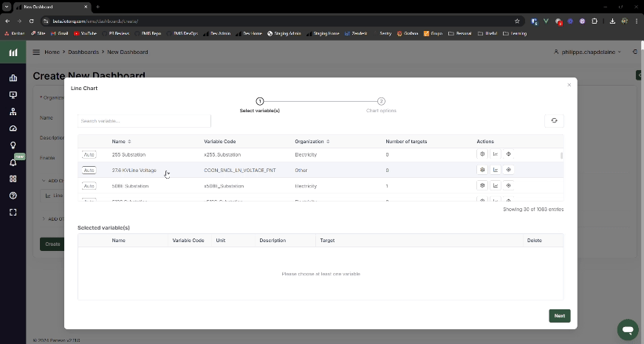Click CCCN_SNCL_LN_VOLTAGE_PNT variable code
This screenshot has height=344, width=644.
click(x=239, y=171)
